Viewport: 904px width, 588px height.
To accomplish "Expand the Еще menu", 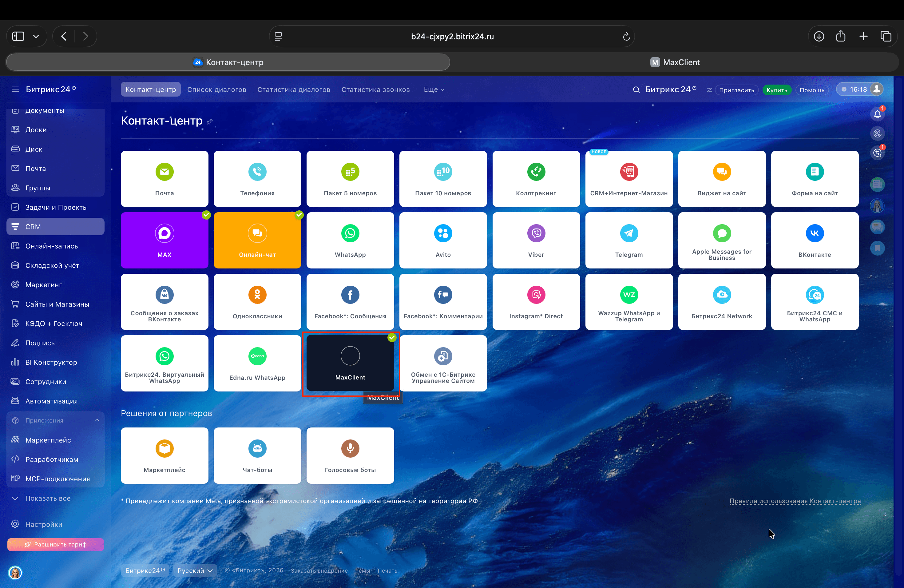I will [434, 89].
